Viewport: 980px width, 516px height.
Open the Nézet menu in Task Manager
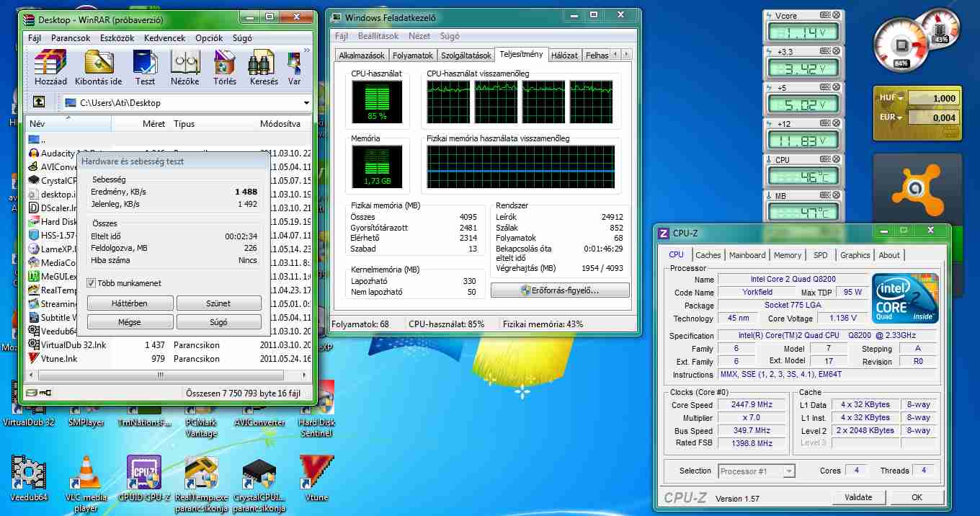click(419, 36)
